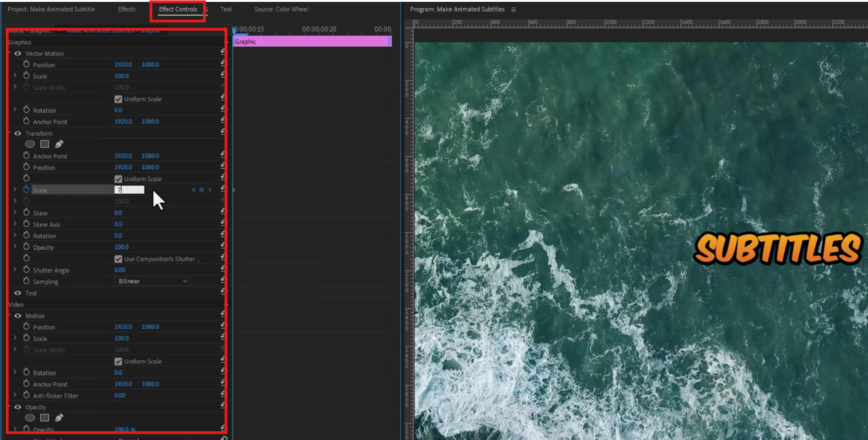
Task: Expand the Skew property chevron
Action: (x=15, y=212)
